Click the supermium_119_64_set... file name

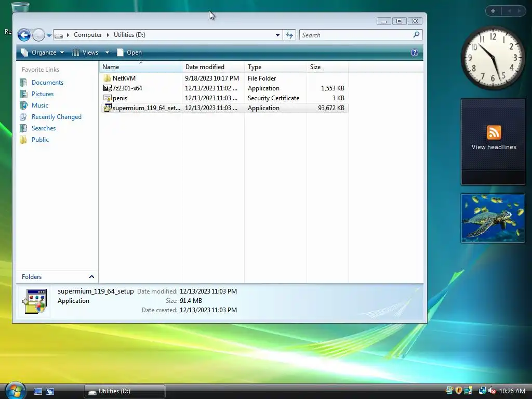(x=146, y=108)
